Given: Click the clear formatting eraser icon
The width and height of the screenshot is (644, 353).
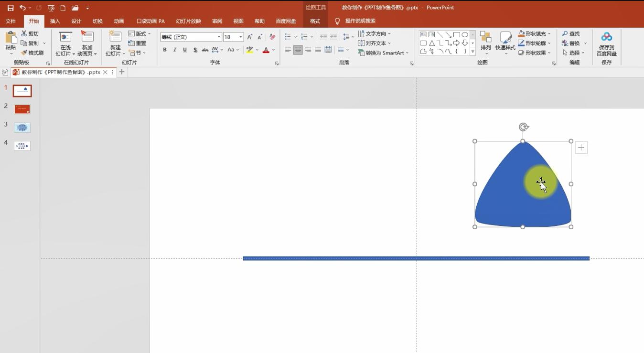Looking at the screenshot, I should pyautogui.click(x=272, y=37).
